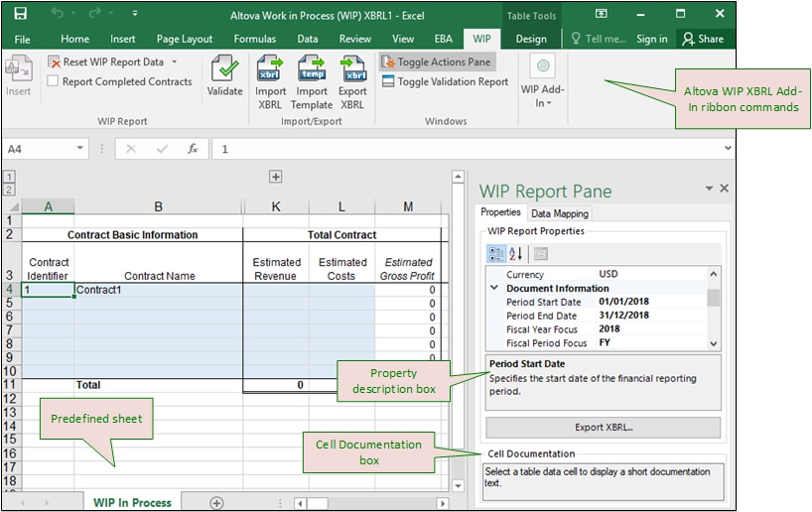Screen dimensions: 812x512
Task: Open the WIP Report Pane options dropdown
Action: point(709,189)
